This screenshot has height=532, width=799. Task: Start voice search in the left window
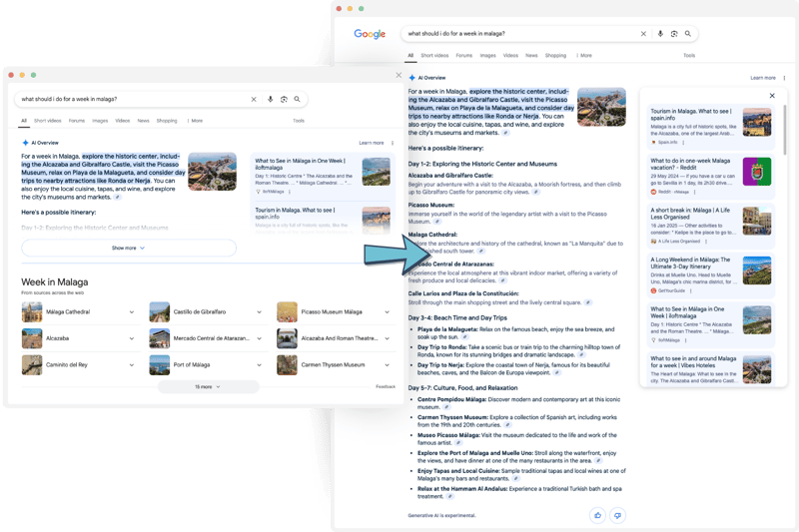(x=270, y=99)
